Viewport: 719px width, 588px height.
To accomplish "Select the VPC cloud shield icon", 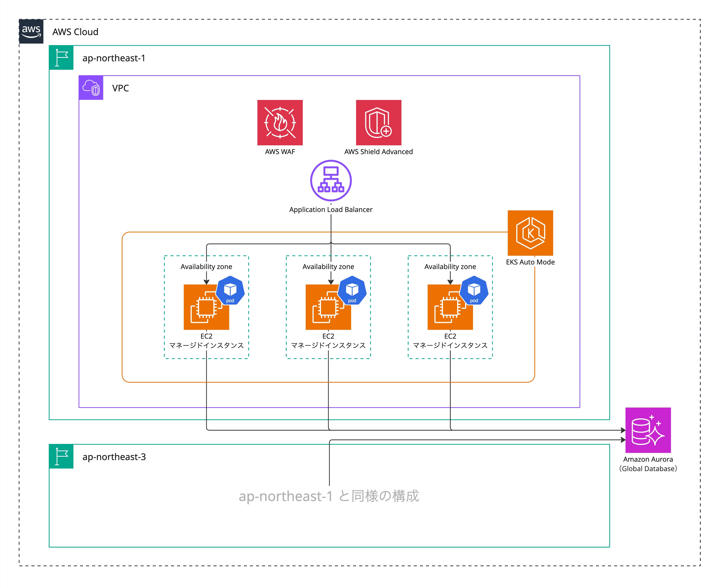I will tap(91, 88).
